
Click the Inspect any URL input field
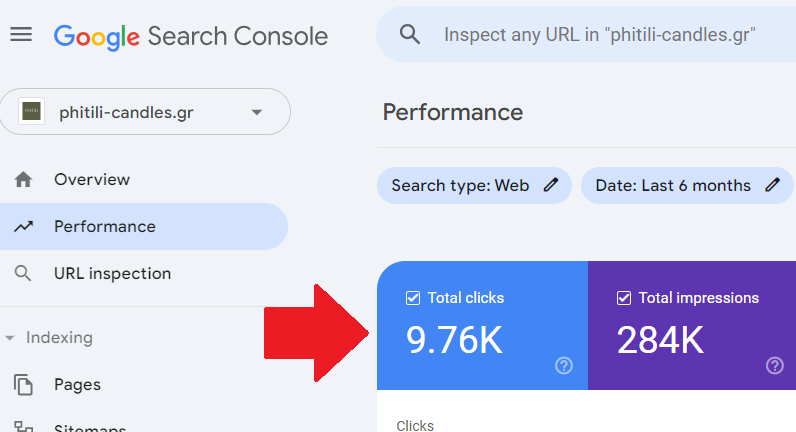pos(600,35)
